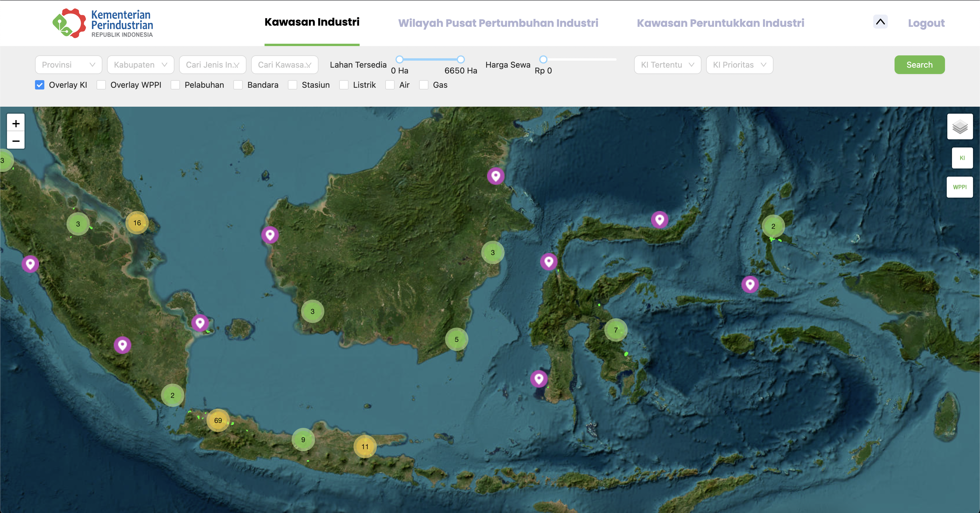Tick the Pelabuhan checkbox
The height and width of the screenshot is (513, 980).
175,85
